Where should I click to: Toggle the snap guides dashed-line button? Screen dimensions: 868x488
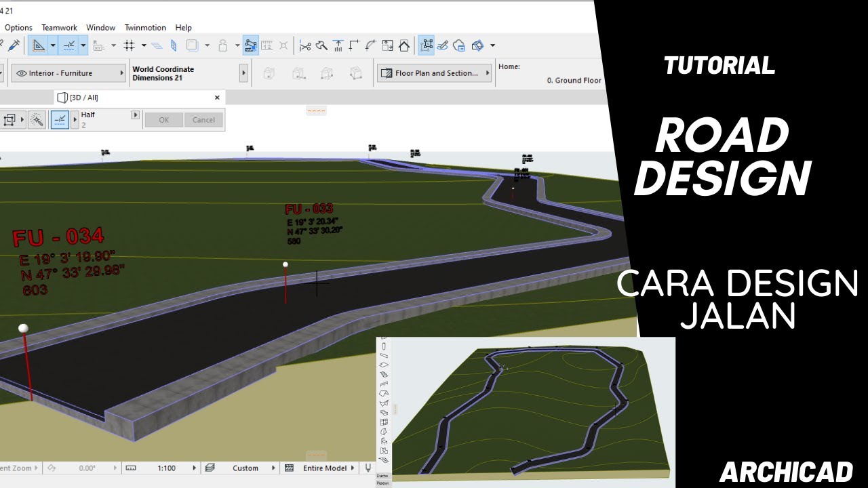[x=68, y=45]
